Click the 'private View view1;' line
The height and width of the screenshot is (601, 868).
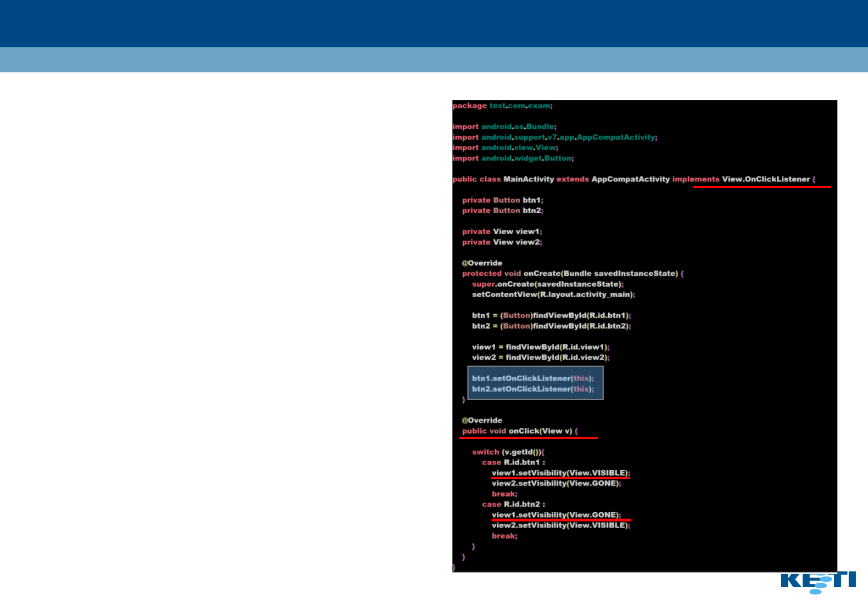(x=502, y=231)
